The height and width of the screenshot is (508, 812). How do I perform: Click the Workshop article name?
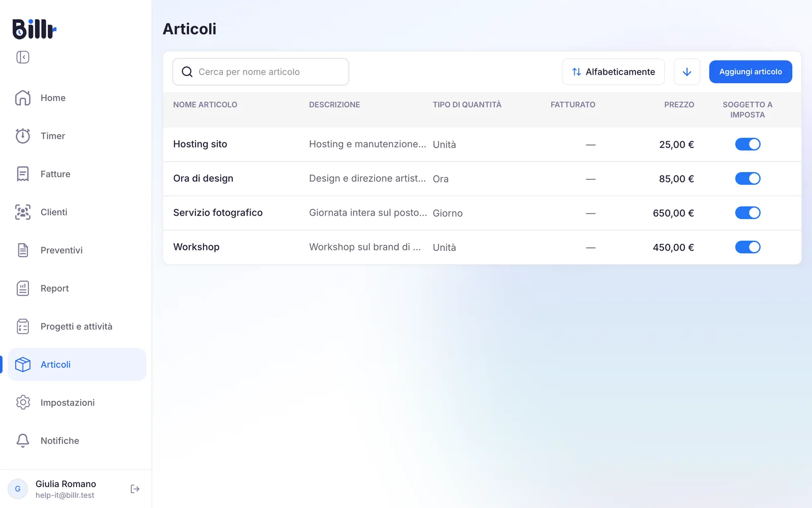[196, 247]
